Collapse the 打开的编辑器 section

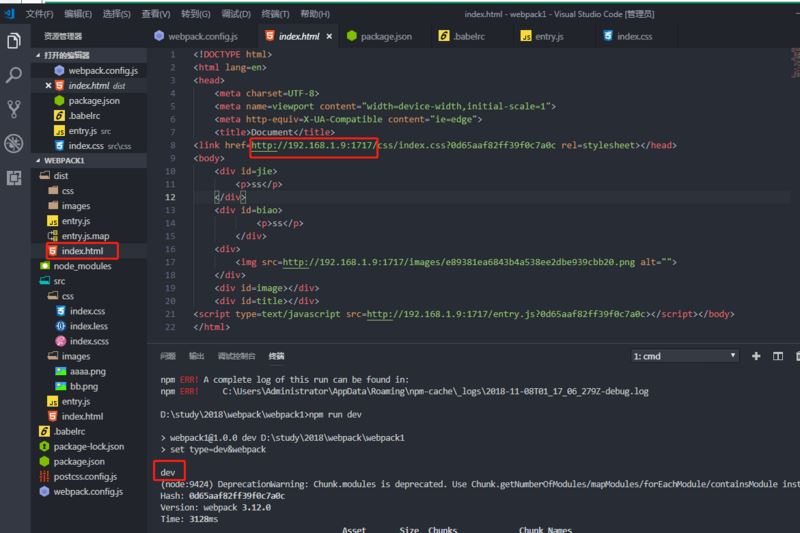[89, 55]
